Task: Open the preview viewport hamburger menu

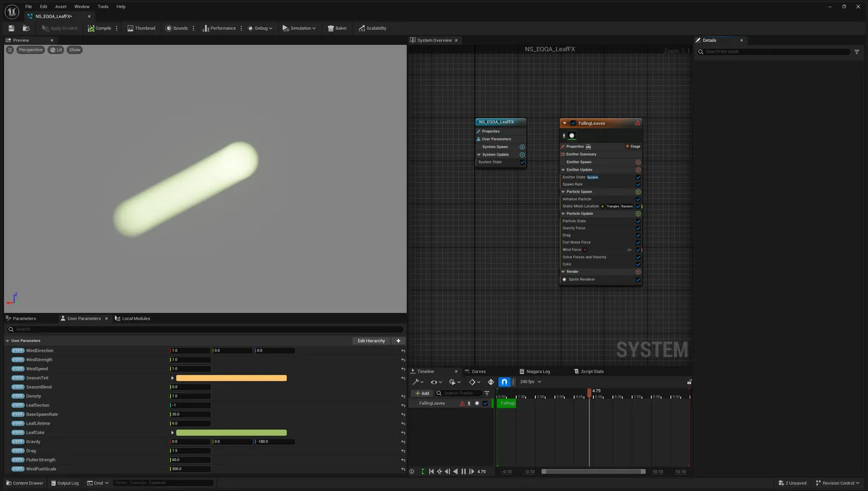Action: point(10,50)
